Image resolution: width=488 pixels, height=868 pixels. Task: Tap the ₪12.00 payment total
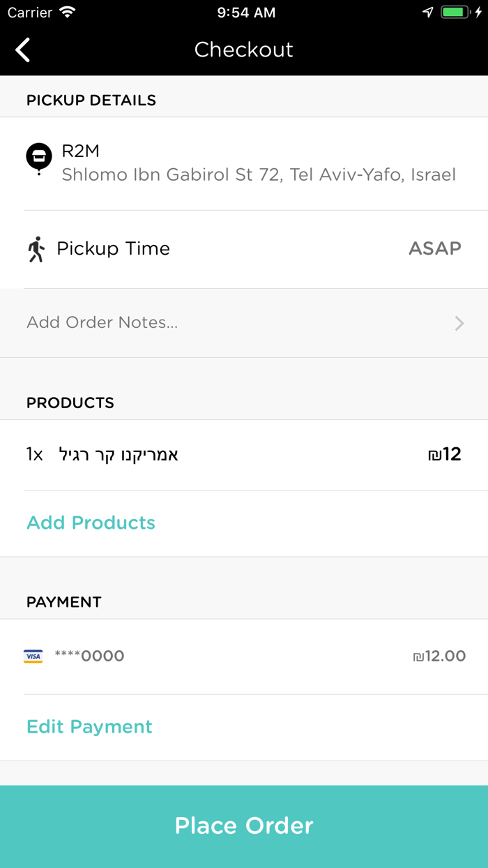tap(439, 656)
